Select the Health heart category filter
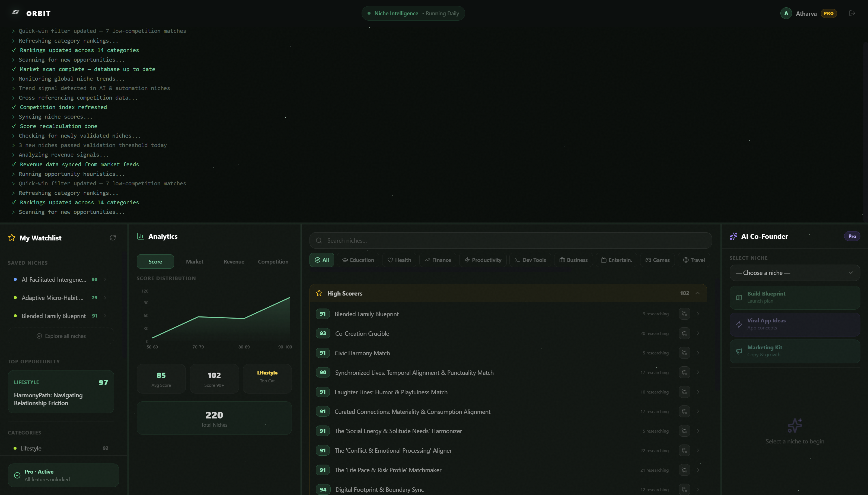Viewport: 868px width, 495px height. click(x=399, y=260)
